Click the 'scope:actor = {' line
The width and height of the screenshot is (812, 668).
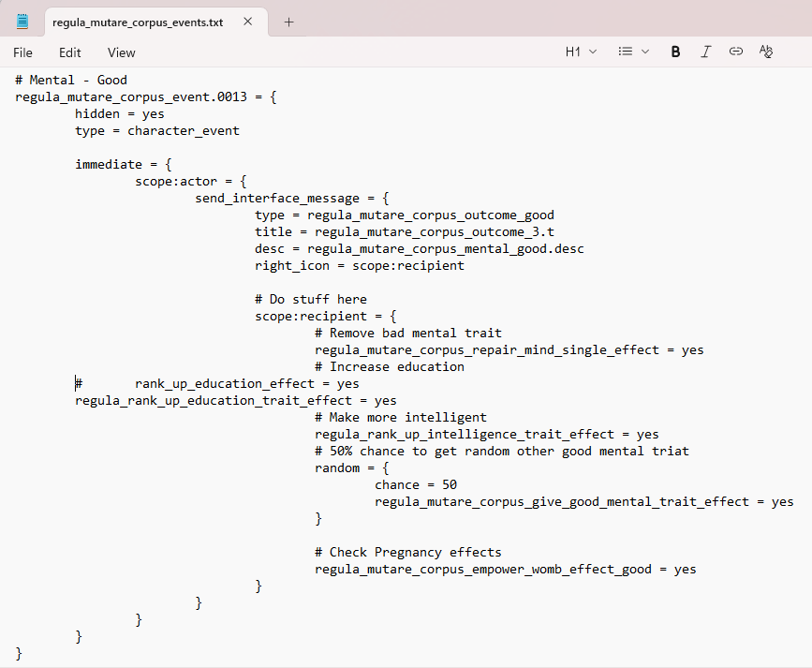(190, 182)
